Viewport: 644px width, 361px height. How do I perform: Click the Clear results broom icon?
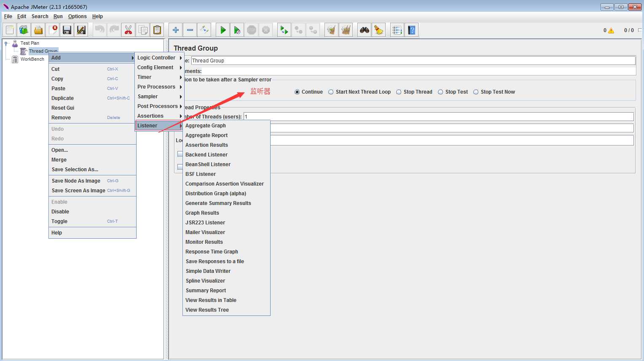332,30
